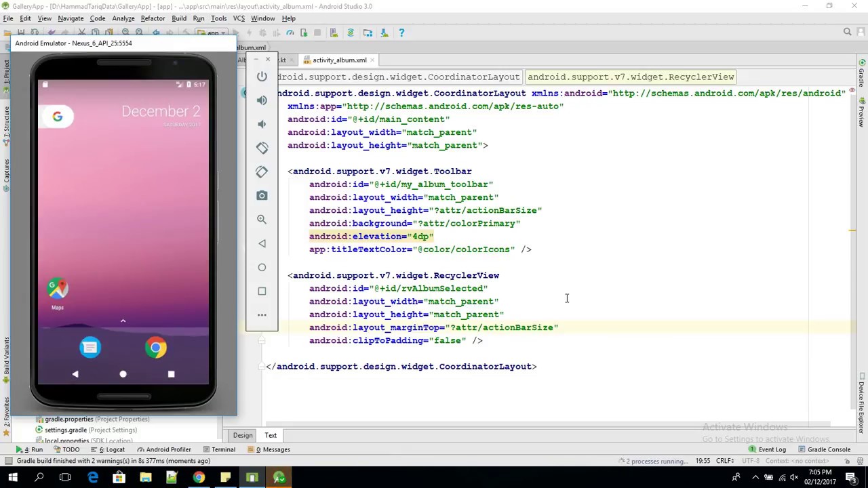
Task: Open Windows Start menu
Action: 12,478
